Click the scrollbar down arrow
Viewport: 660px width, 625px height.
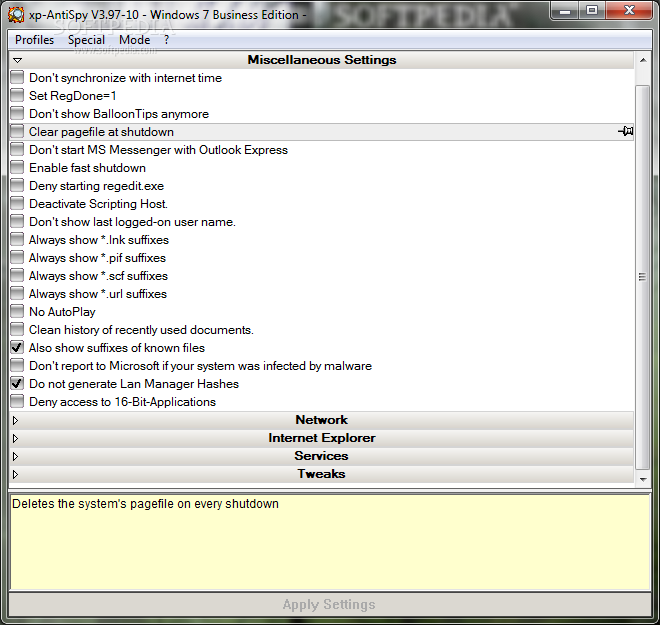click(x=643, y=480)
